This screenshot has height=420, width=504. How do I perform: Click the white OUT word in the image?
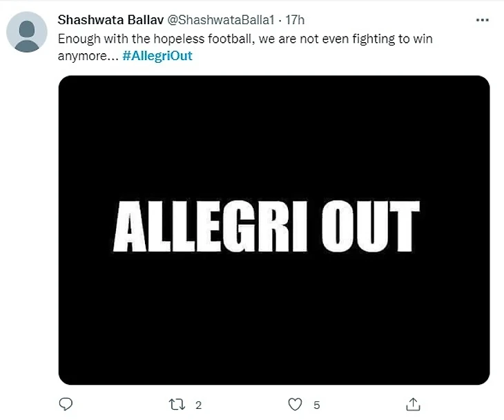coord(370,228)
